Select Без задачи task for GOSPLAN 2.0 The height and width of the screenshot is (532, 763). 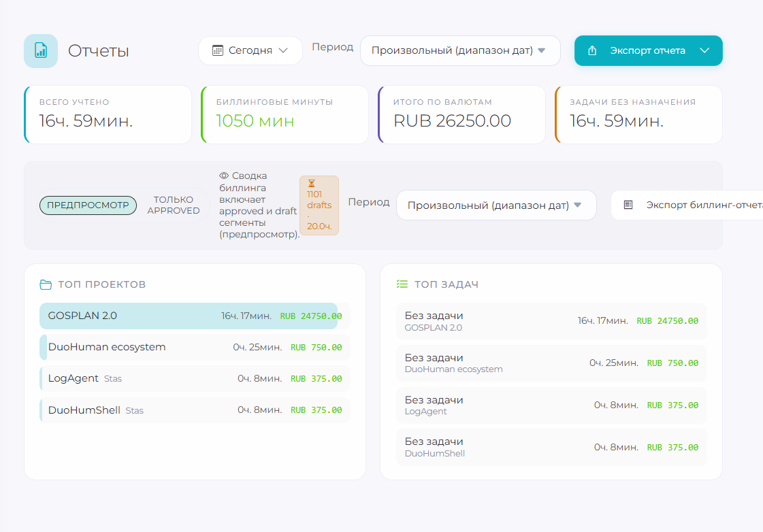551,321
